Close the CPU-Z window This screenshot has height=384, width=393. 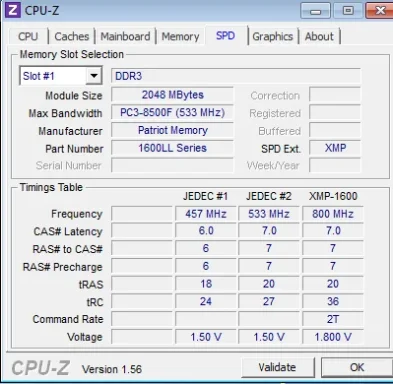[x=380, y=11]
